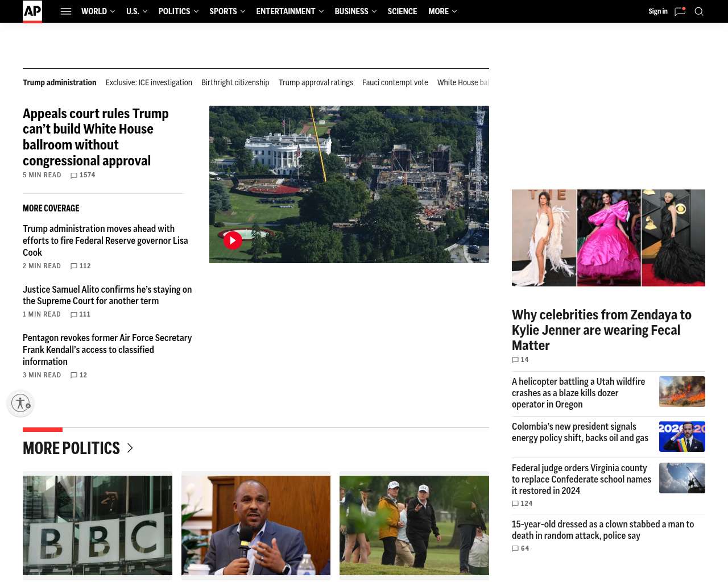This screenshot has width=728, height=582.
Task: Open Colombia's new president headline
Action: coord(580,432)
